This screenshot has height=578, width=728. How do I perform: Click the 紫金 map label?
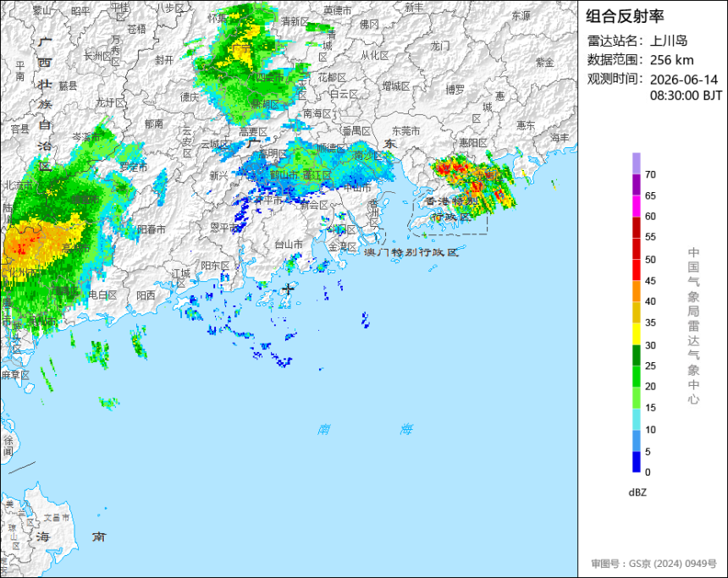[544, 62]
